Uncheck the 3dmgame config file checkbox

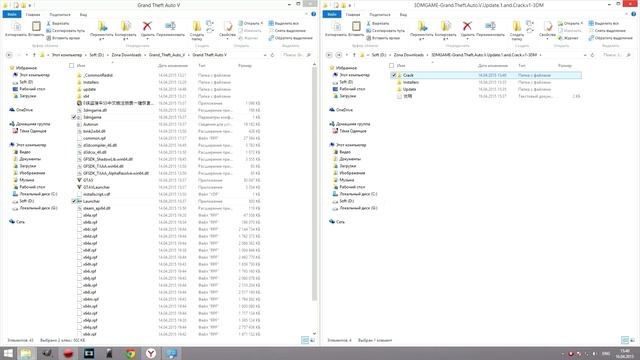coord(74,117)
